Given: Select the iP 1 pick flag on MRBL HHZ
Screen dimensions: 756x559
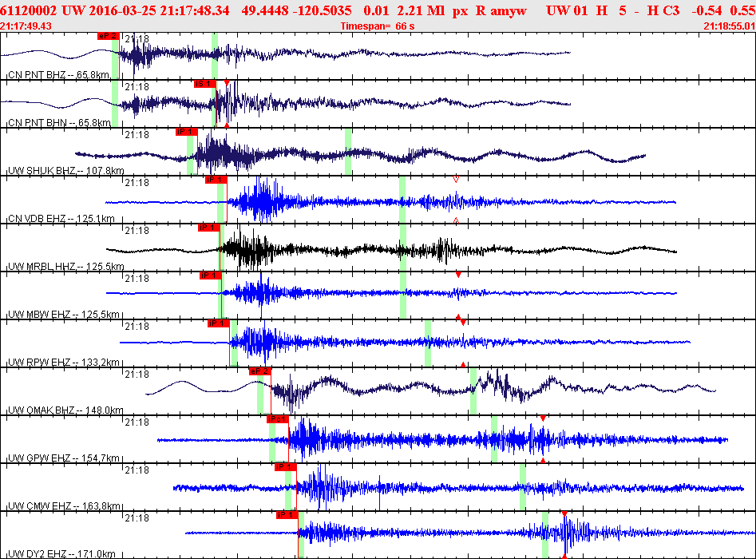Looking at the screenshot, I should coord(209,228).
